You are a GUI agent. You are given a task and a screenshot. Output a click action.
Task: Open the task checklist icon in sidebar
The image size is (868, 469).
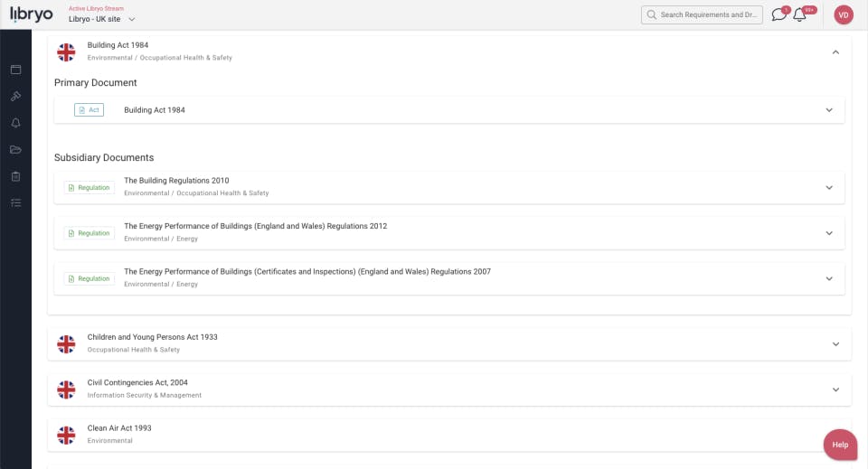(15, 203)
